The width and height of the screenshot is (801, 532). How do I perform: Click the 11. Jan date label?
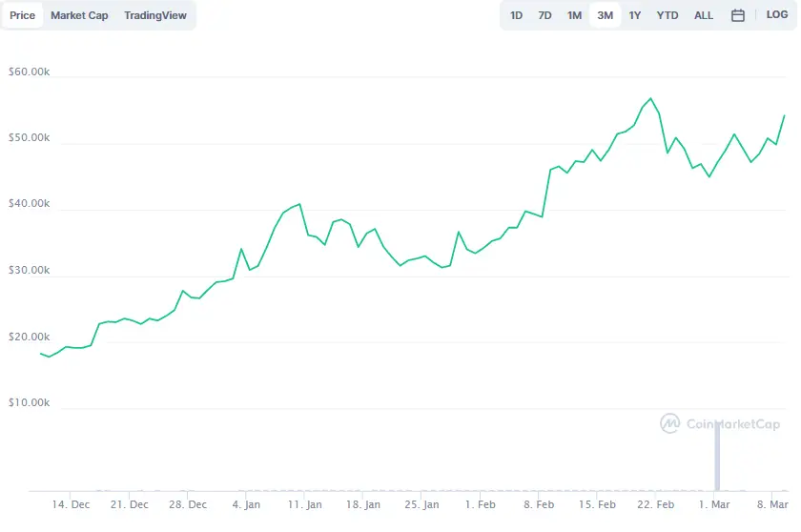pos(304,504)
